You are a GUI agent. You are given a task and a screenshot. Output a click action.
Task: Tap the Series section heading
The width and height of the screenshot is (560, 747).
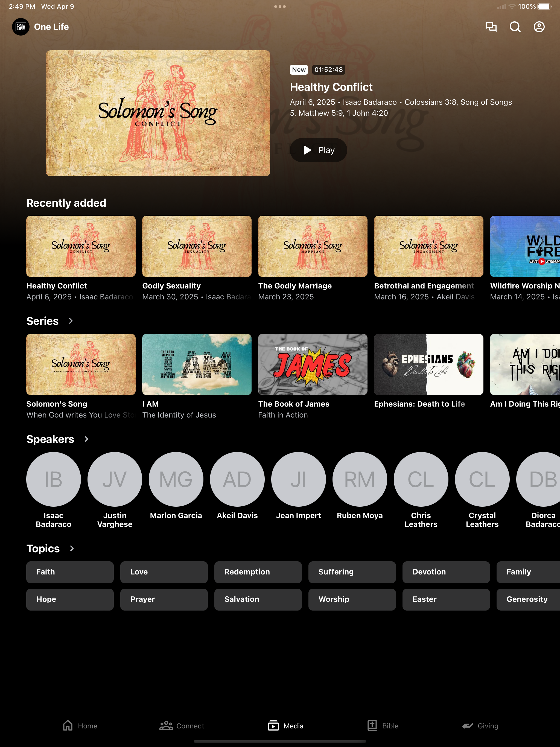[43, 321]
